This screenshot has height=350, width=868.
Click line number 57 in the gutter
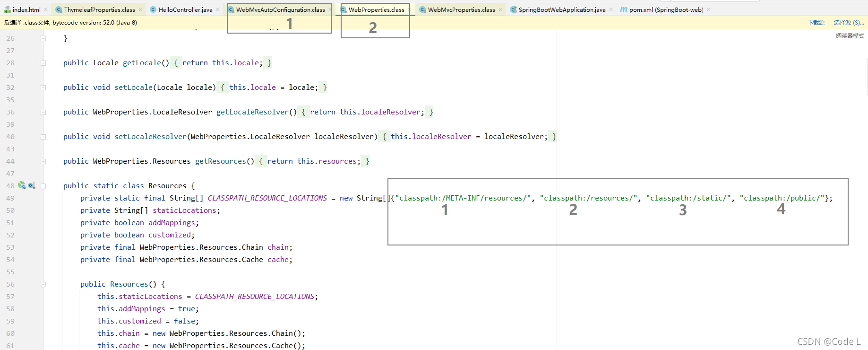point(10,297)
